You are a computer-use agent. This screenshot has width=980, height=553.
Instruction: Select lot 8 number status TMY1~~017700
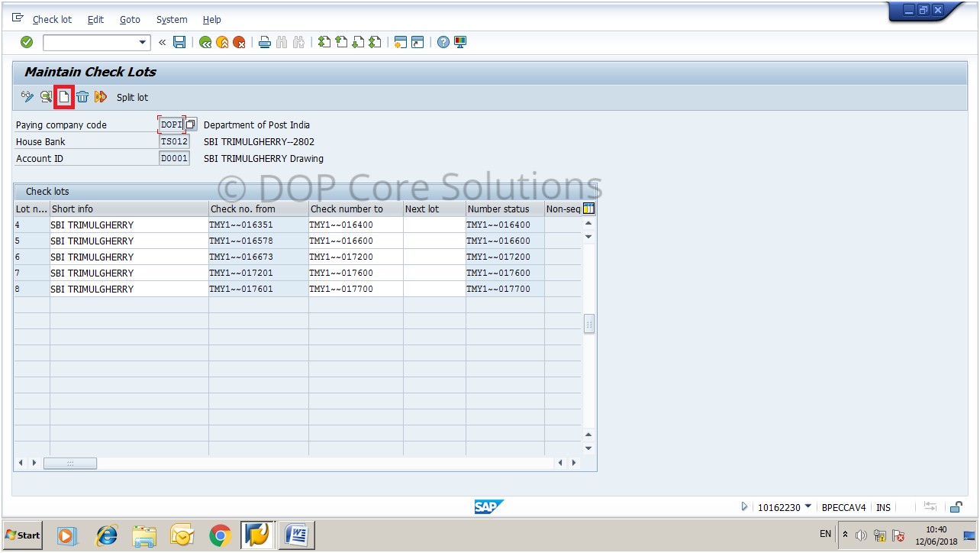point(505,289)
